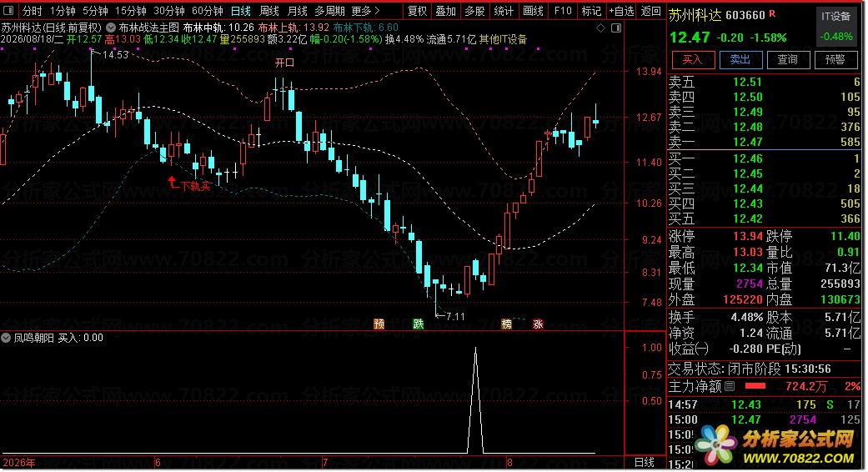This screenshot has height=472, width=868.
Task: Click 叠加 overlay toolbar button
Action: [x=445, y=11]
